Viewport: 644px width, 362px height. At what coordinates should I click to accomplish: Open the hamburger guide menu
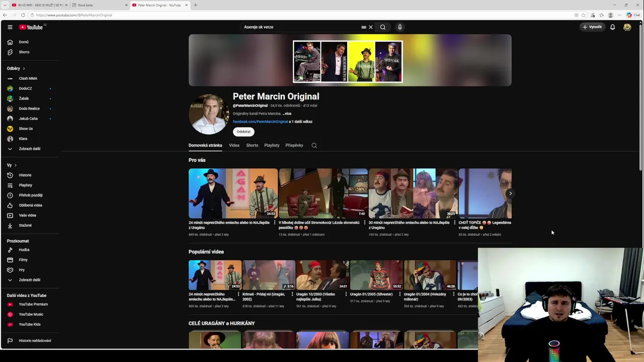tap(10, 27)
